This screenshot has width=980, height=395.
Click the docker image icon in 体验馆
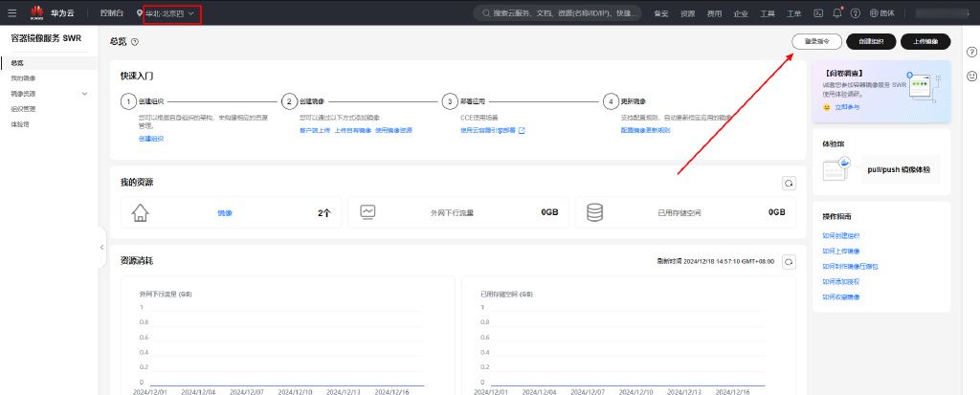(x=836, y=169)
